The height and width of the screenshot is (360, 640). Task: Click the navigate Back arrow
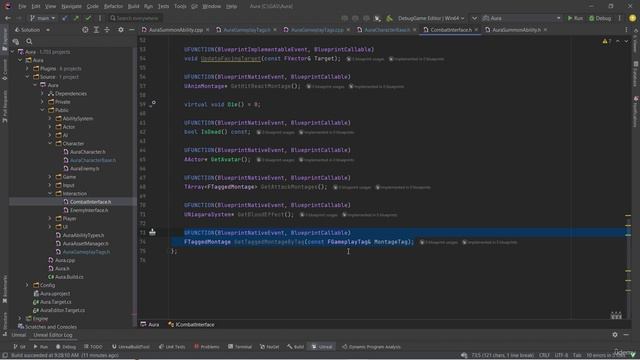coord(8,18)
